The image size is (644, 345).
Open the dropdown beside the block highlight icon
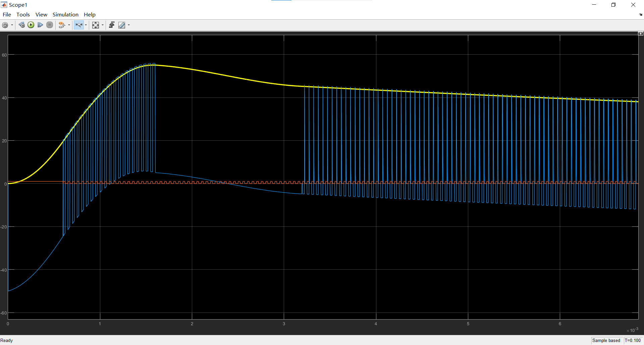pos(69,25)
